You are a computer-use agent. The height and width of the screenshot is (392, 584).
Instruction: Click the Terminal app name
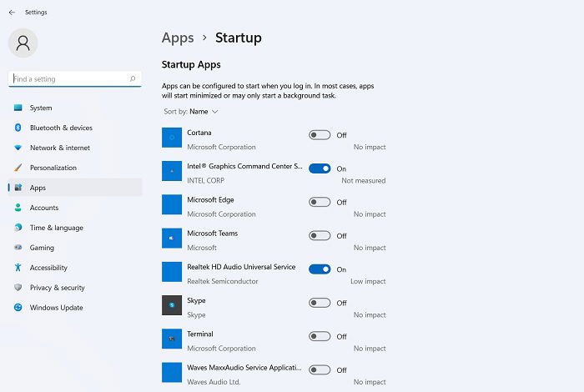[x=200, y=334]
